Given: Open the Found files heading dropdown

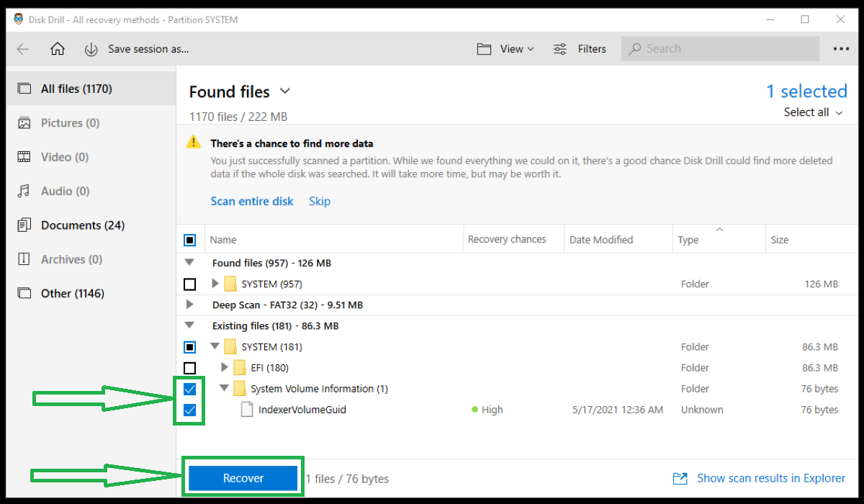Looking at the screenshot, I should (285, 91).
